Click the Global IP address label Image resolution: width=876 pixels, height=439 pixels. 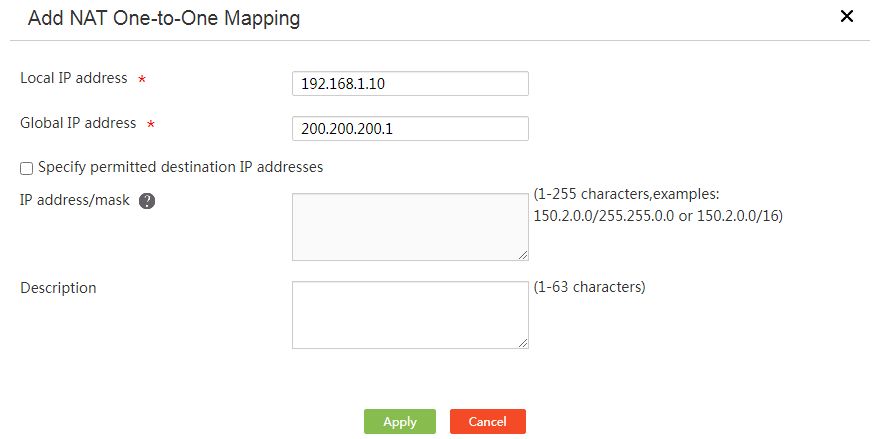[x=78, y=123]
